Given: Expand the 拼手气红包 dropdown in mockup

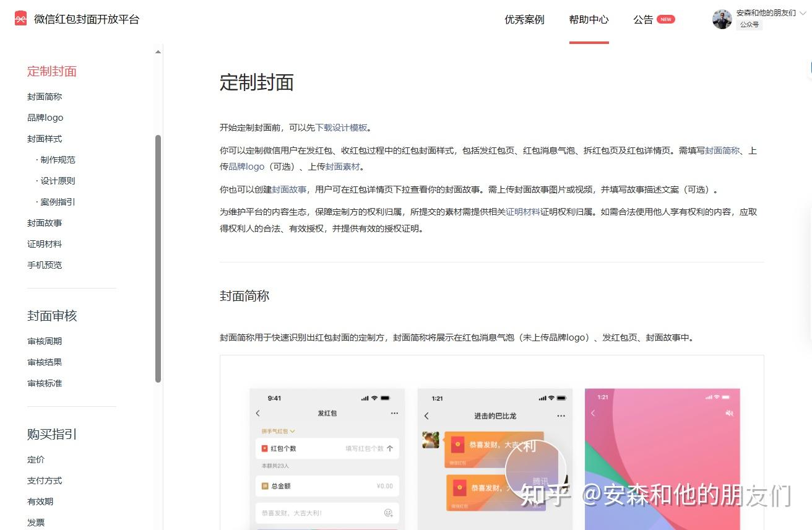Looking at the screenshot, I should [279, 431].
